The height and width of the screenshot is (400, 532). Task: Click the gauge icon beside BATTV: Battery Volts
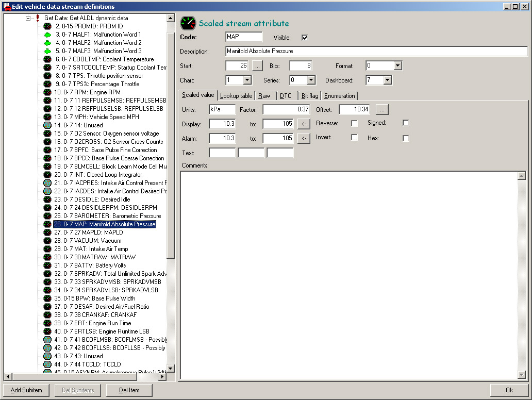coord(47,265)
